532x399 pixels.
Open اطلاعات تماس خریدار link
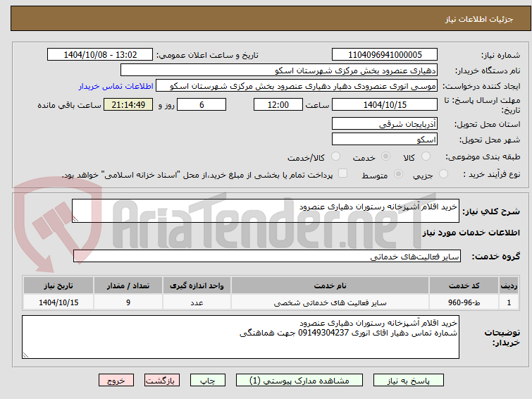[116, 86]
